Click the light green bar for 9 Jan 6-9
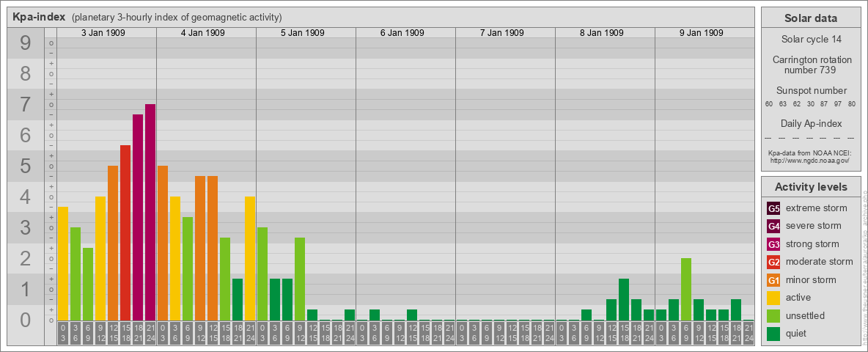Image resolution: width=868 pixels, height=352 pixels. pyautogui.click(x=686, y=290)
